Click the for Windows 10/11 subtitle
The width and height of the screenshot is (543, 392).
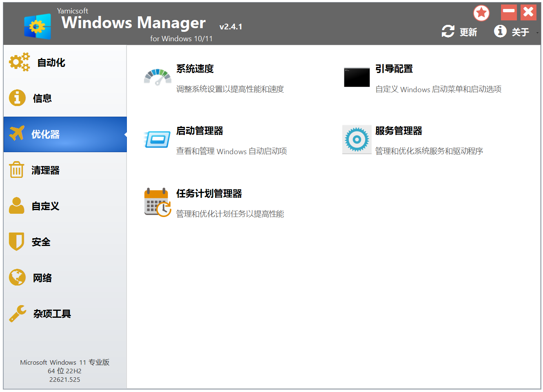[x=181, y=38]
